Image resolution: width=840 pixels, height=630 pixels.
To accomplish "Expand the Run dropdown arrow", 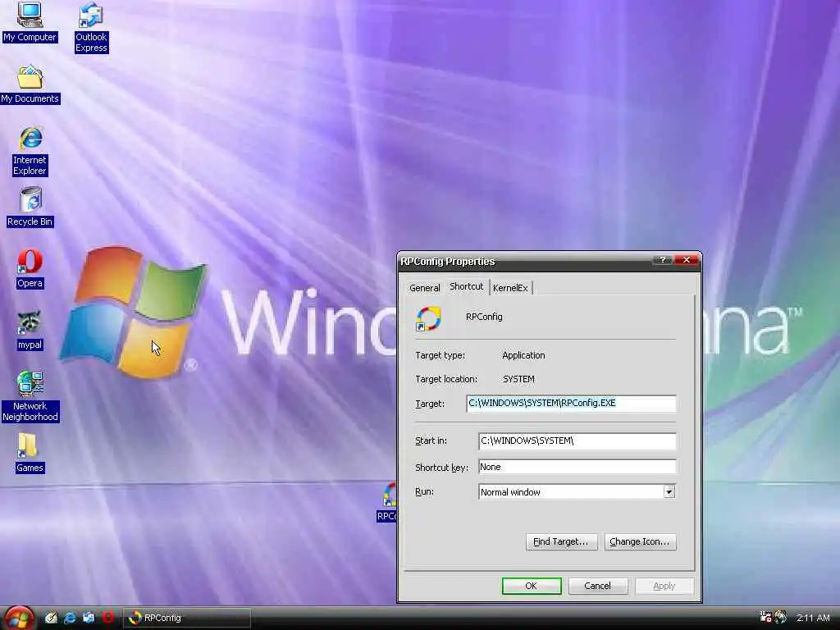I will pos(669,492).
